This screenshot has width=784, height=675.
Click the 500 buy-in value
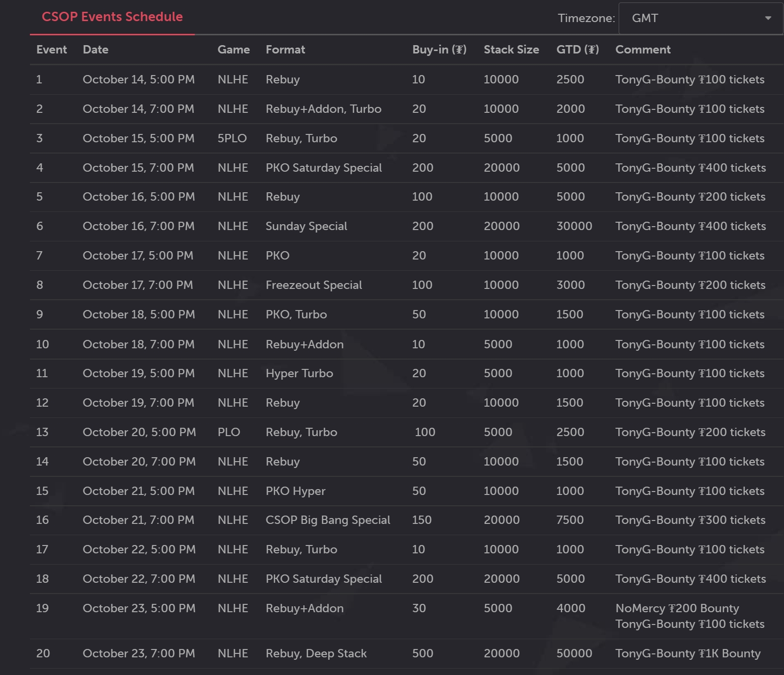(x=422, y=653)
